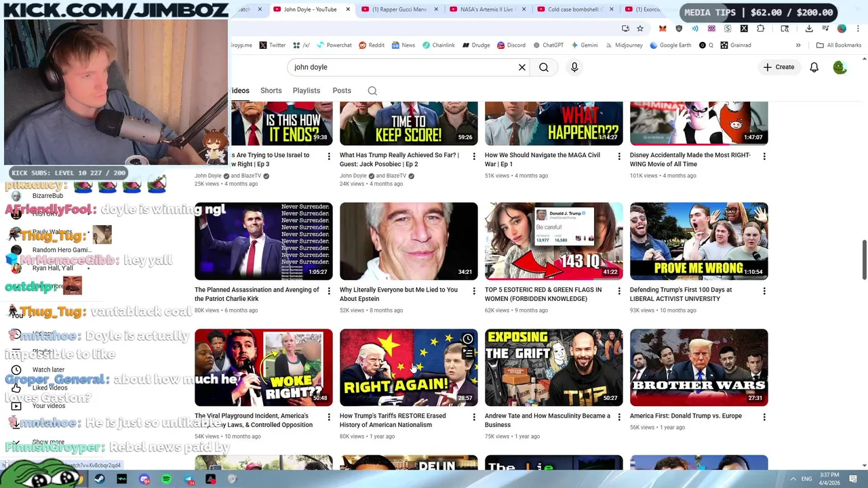Clear the search box with the X
The width and height of the screenshot is (868, 488).
pos(522,67)
